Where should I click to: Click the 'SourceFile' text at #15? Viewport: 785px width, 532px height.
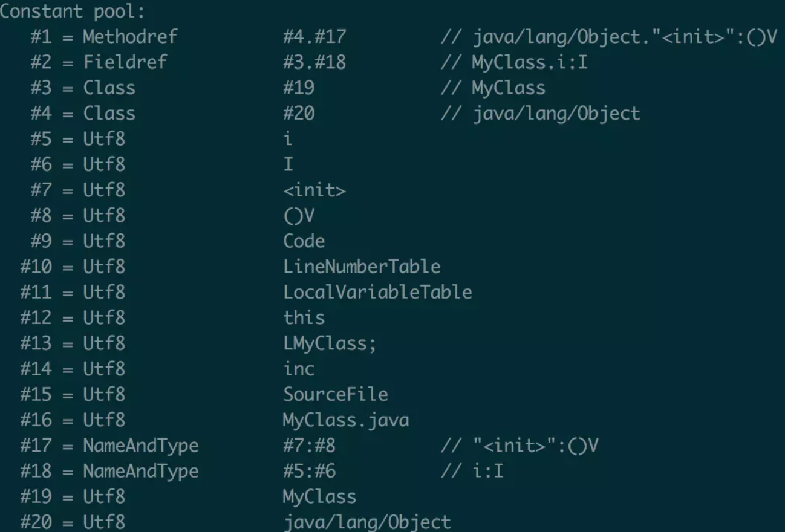[x=336, y=394]
